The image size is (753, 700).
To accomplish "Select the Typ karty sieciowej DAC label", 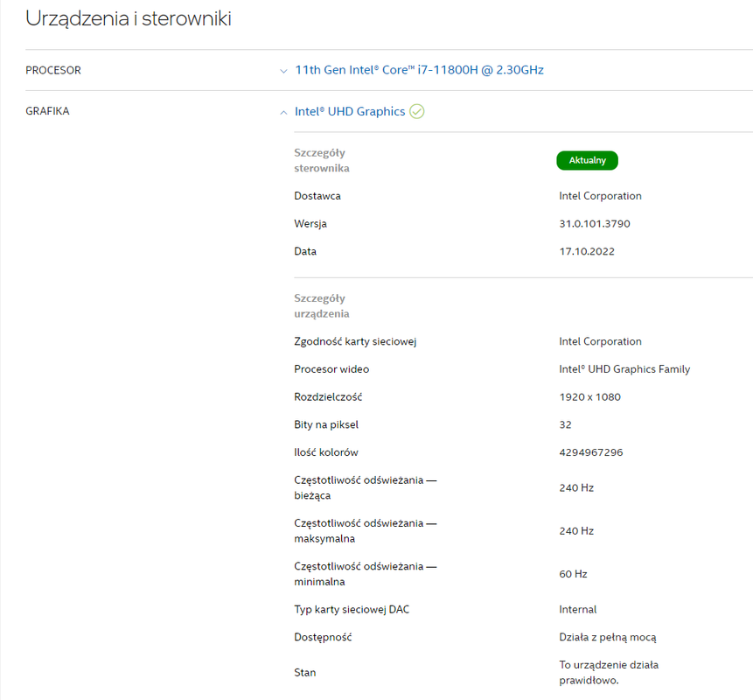I will pyautogui.click(x=352, y=610).
